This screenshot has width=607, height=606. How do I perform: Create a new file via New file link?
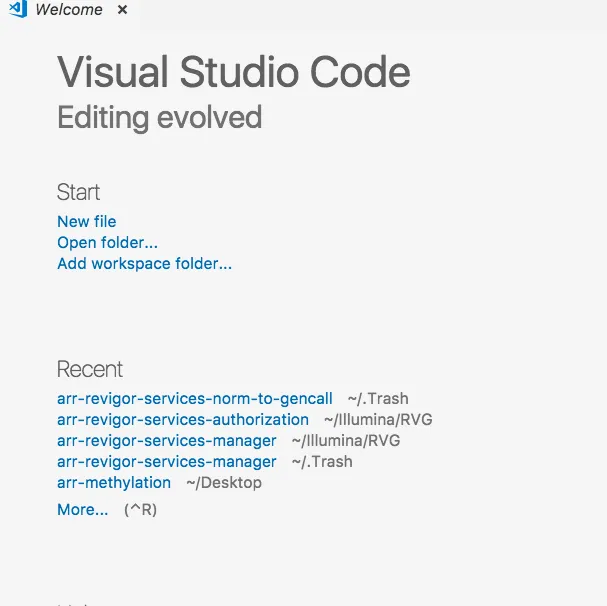click(x=87, y=221)
